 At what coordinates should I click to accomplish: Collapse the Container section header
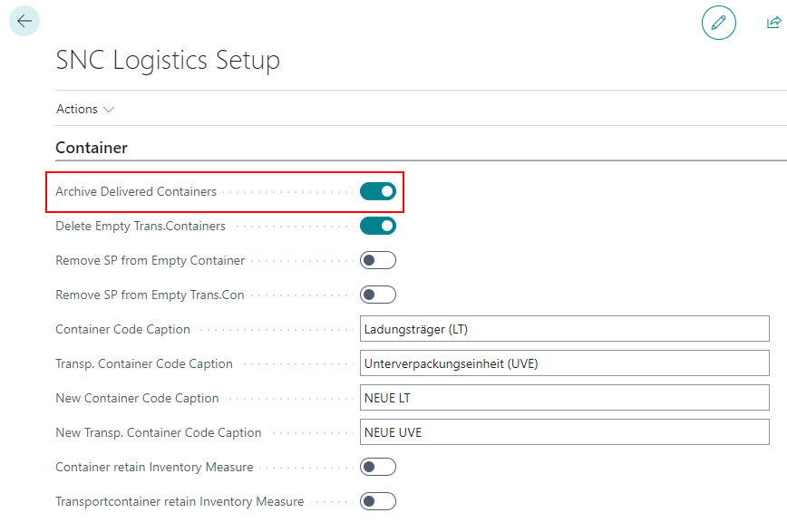(92, 148)
